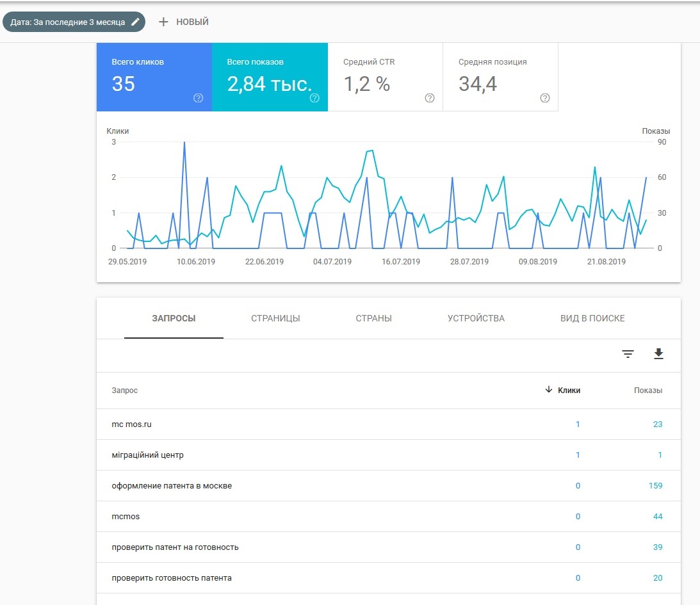
Task: Download the queries table data
Action: (658, 354)
